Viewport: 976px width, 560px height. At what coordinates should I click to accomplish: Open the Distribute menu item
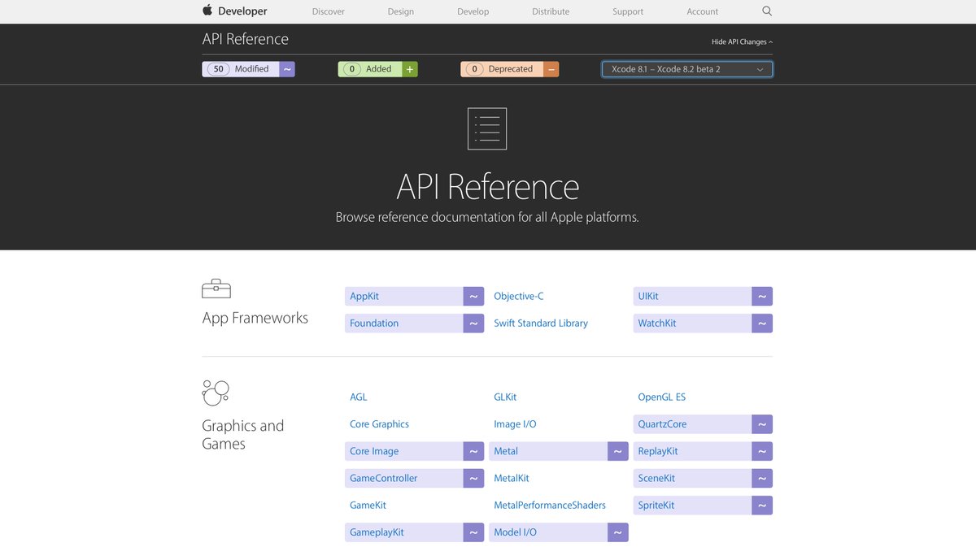coord(551,11)
